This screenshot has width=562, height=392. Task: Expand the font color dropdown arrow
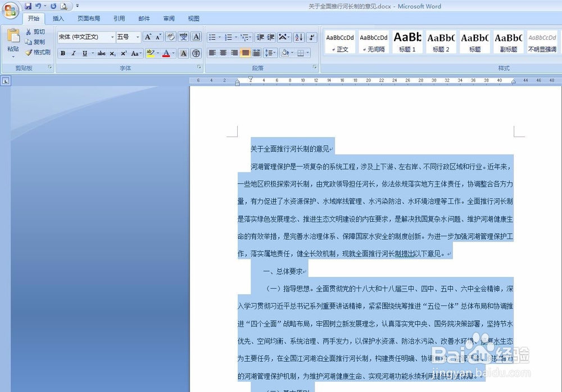click(174, 53)
